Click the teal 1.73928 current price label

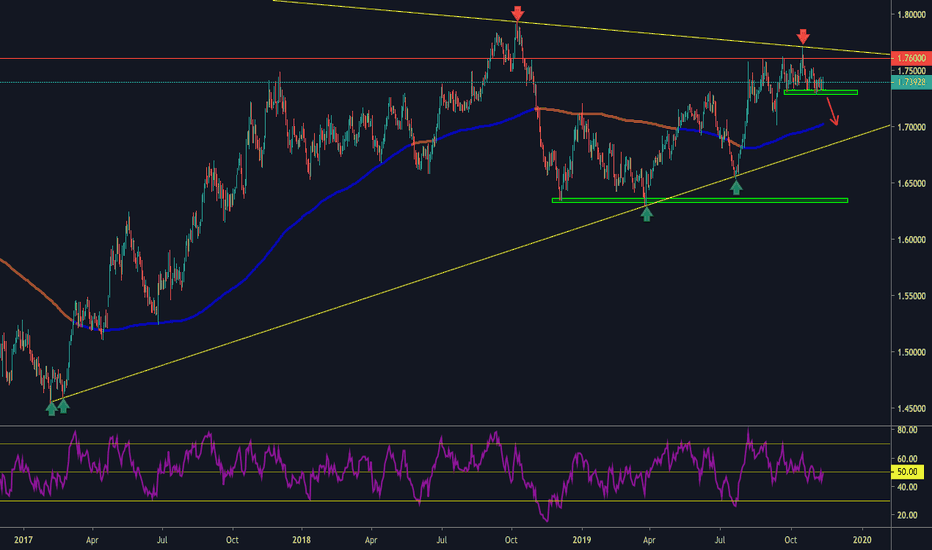tap(911, 82)
